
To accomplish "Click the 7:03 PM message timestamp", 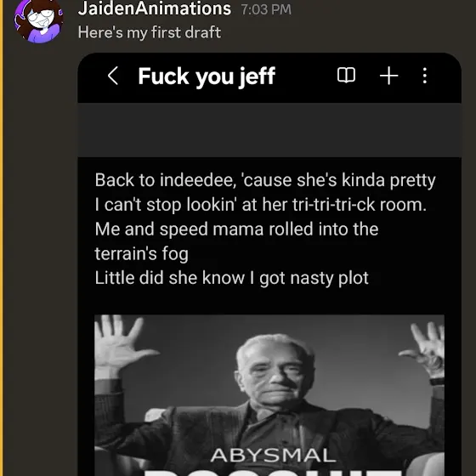I will [266, 9].
